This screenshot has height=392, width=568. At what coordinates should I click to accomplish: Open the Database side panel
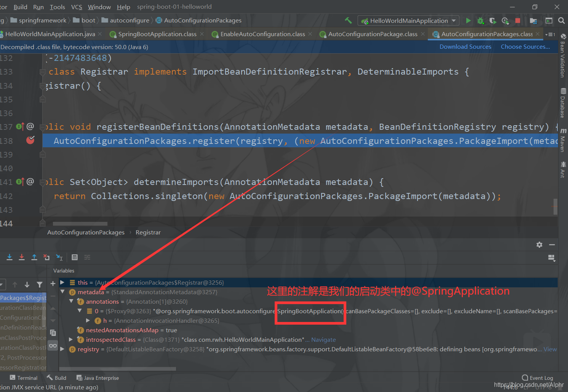[563, 103]
